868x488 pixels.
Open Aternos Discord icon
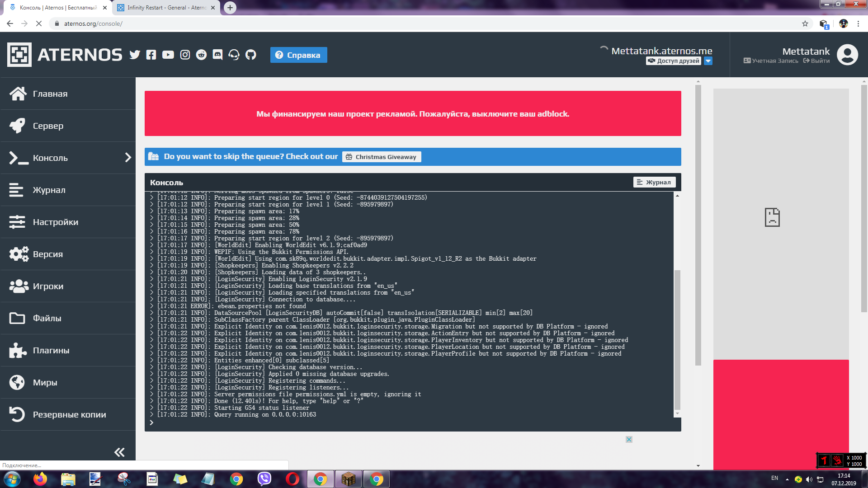point(217,55)
